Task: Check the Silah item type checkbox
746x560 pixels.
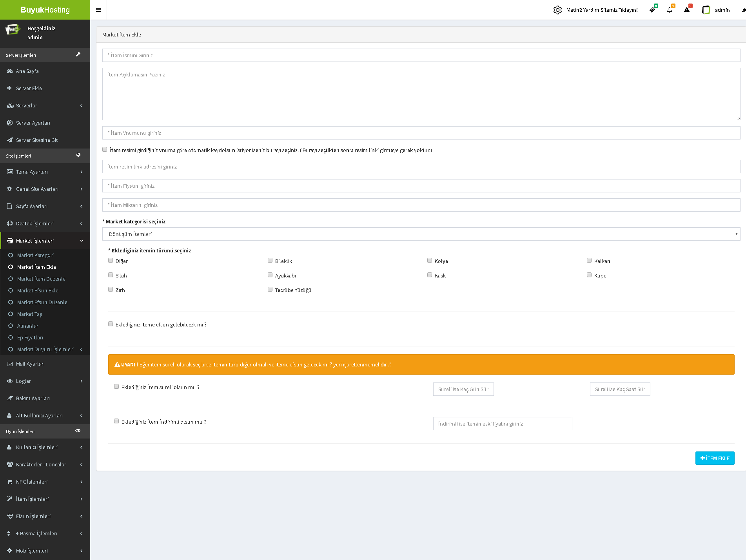Action: [111, 275]
